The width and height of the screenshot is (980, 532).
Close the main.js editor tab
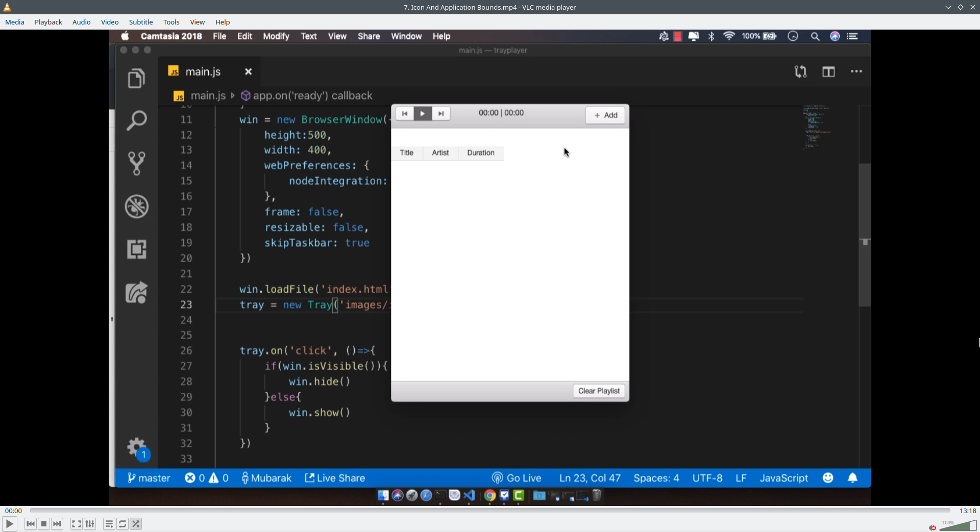click(248, 72)
